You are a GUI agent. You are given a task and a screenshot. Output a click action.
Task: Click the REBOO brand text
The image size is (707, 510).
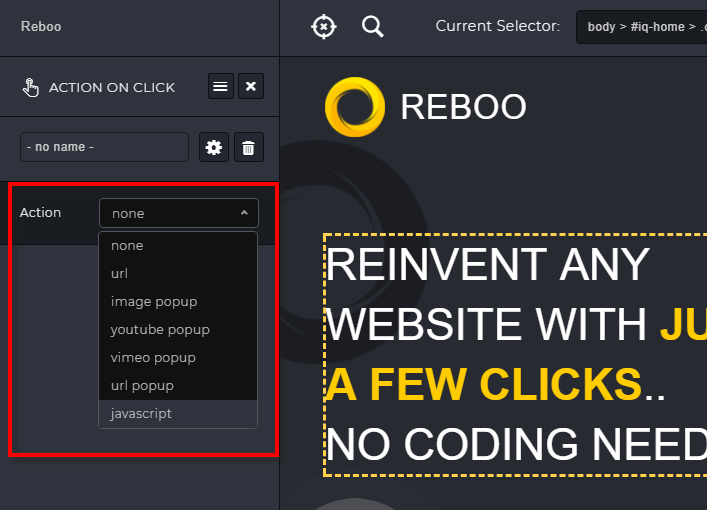(x=463, y=107)
